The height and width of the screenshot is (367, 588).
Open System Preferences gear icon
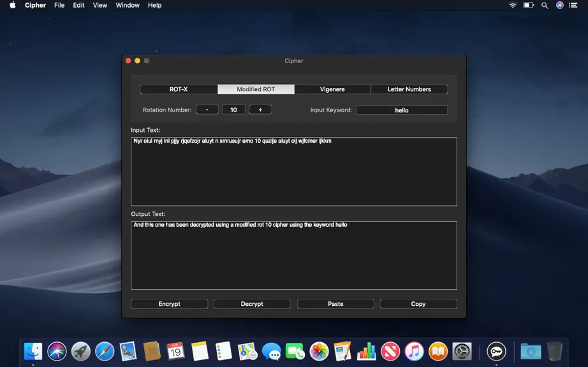point(462,351)
